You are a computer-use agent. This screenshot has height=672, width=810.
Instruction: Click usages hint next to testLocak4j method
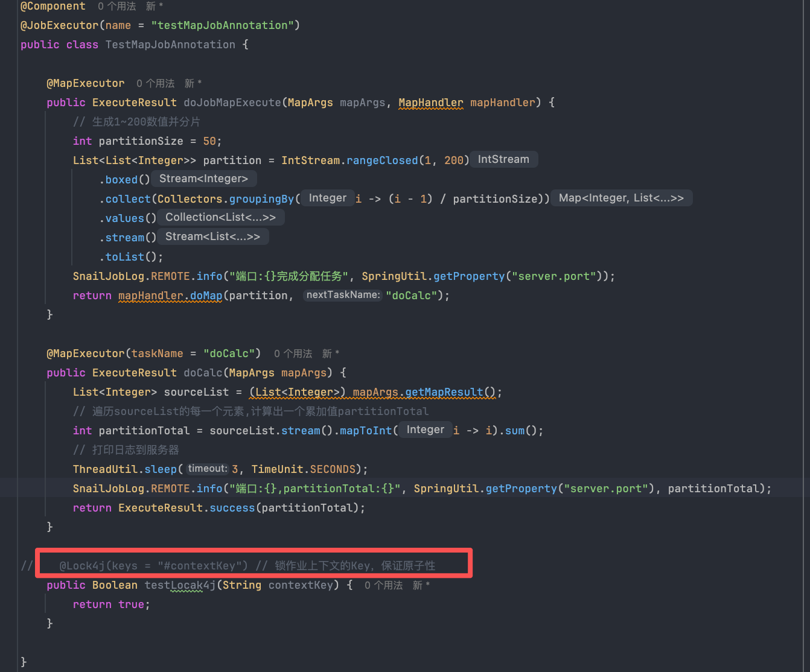tap(383, 585)
